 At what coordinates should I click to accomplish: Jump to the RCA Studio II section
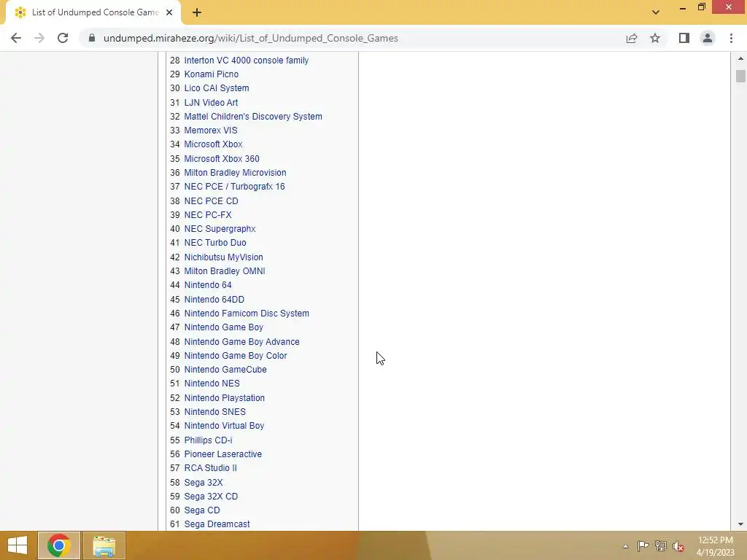(210, 468)
